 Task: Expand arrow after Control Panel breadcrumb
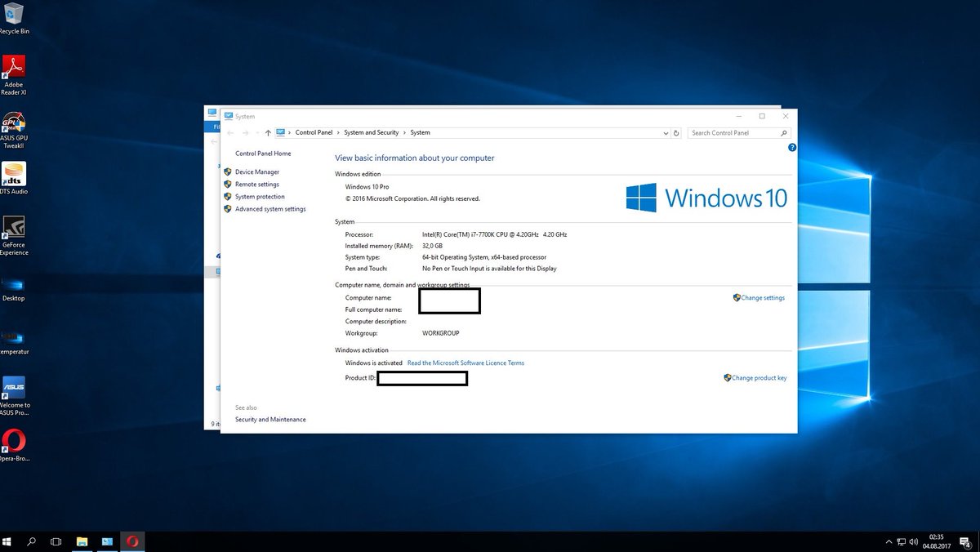click(338, 132)
